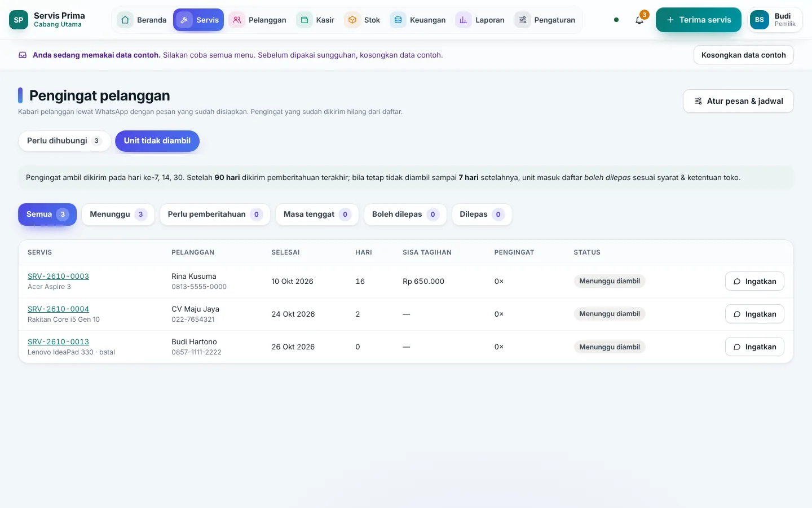Select the Stok box icon
The image size is (812, 508).
[x=352, y=20]
